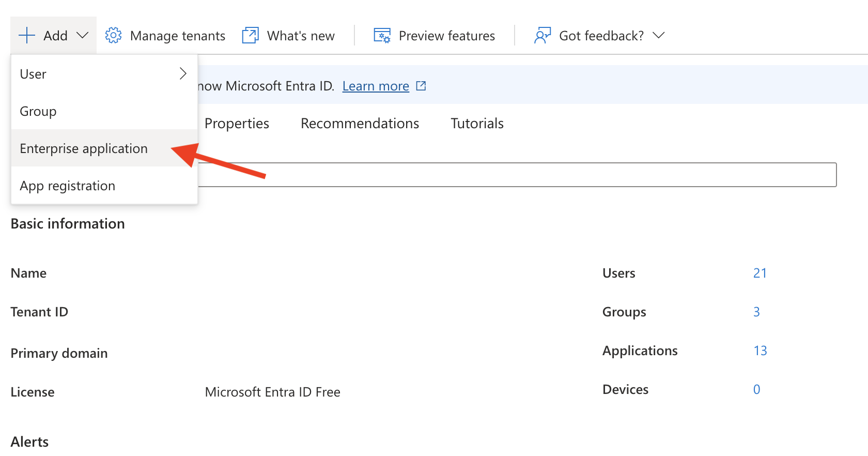Image resolution: width=868 pixels, height=456 pixels.
Task: Click the external link icon beside Learn more
Action: (421, 86)
